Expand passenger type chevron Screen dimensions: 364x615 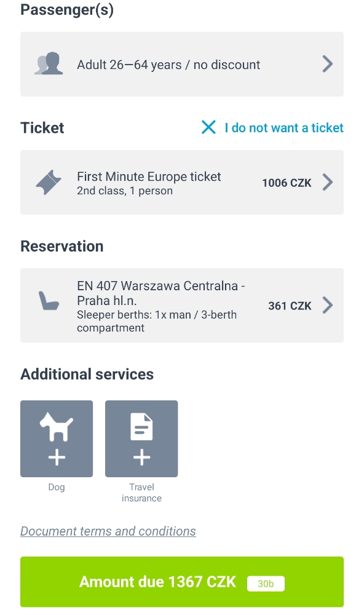(328, 64)
